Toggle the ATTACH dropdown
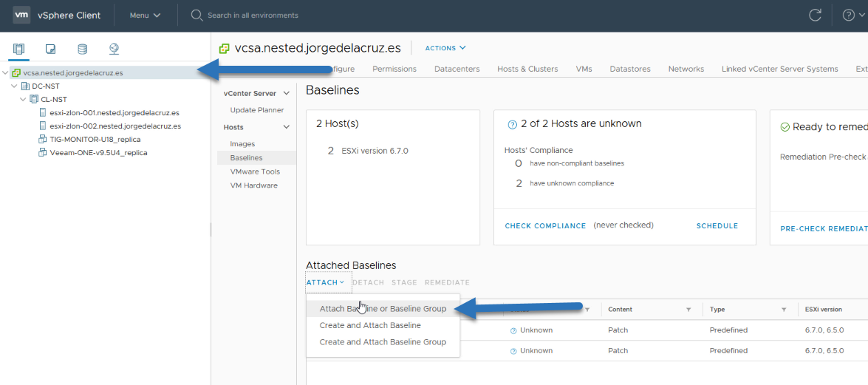This screenshot has height=385, width=868. point(326,282)
